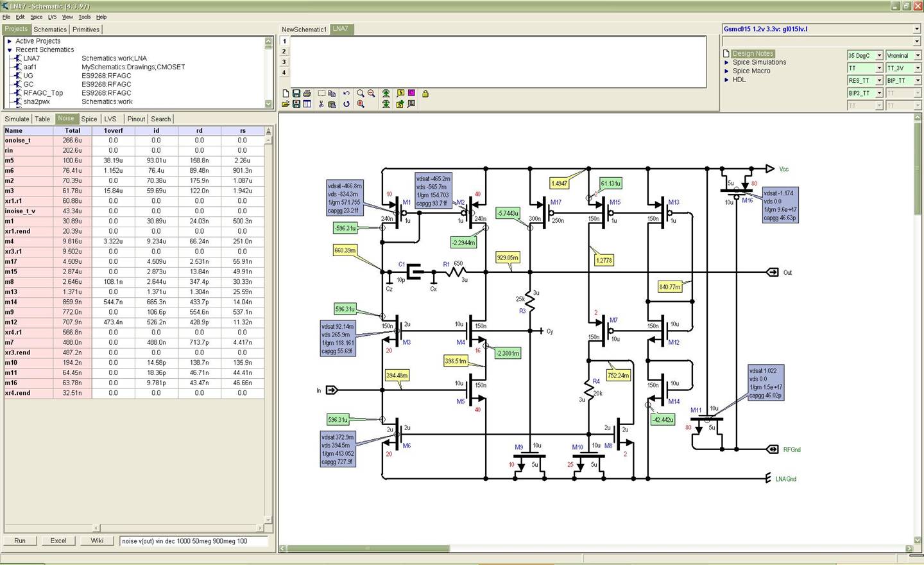Screen dimensions: 924x565
Task: Select the RFAGC_Top recent schematic
Action: [x=43, y=93]
